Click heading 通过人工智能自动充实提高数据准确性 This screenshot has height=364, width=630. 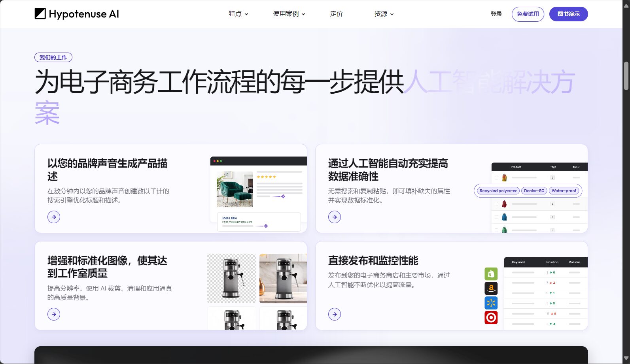[x=388, y=170]
